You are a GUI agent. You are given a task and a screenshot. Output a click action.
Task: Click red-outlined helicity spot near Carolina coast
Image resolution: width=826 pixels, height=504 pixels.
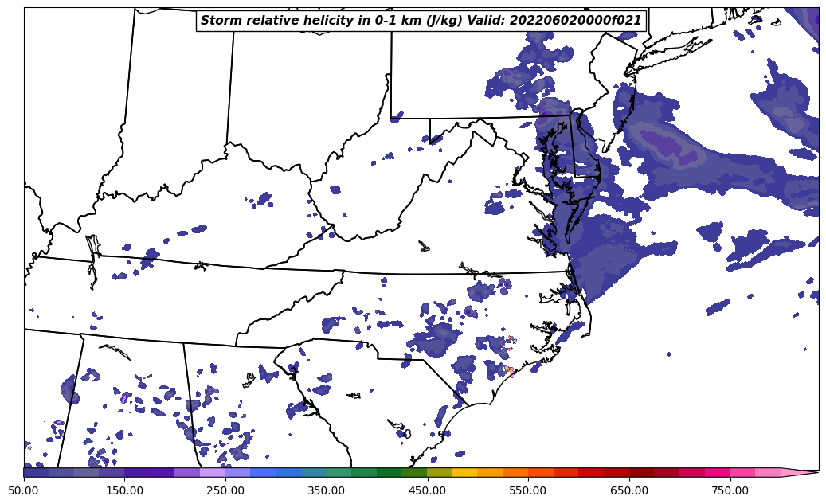pyautogui.click(x=508, y=370)
